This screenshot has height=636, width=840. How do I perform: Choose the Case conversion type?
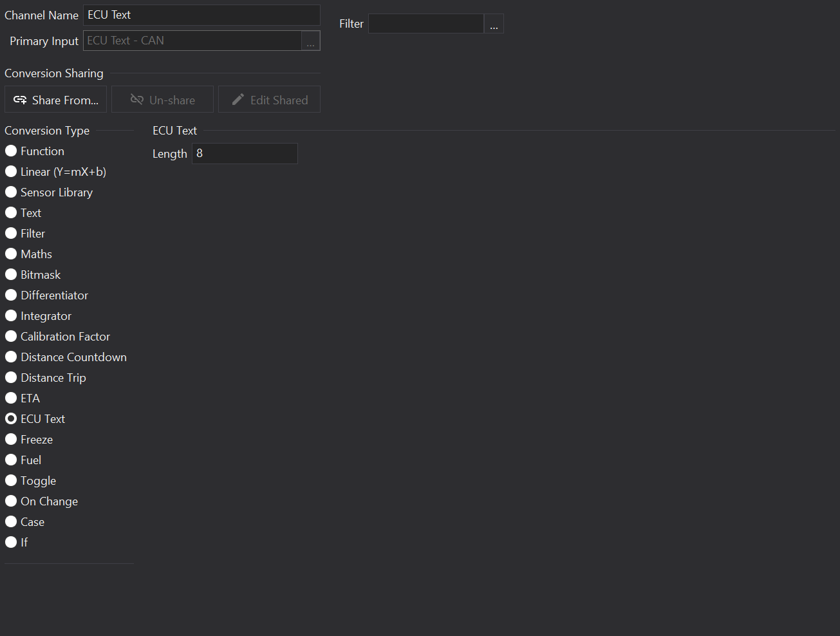11,522
